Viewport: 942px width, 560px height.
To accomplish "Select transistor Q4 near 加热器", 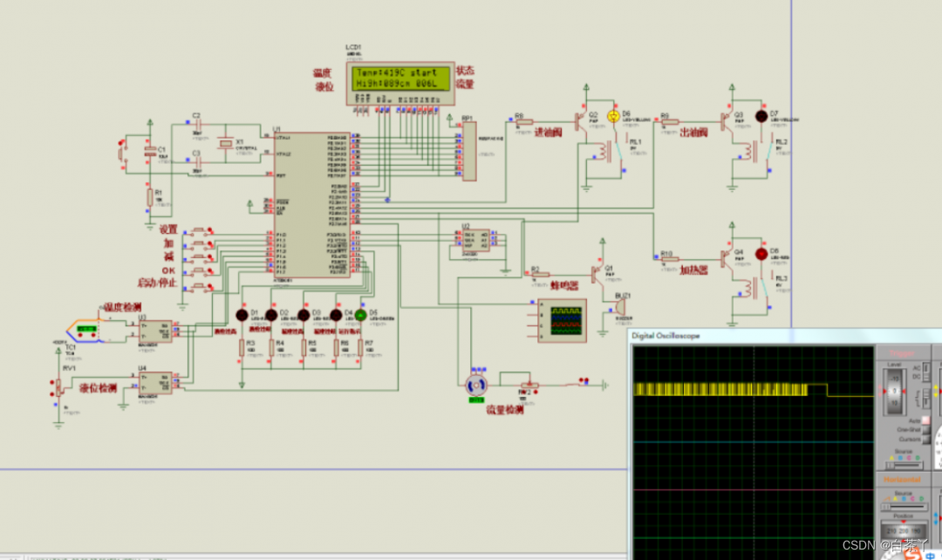I will click(x=727, y=258).
